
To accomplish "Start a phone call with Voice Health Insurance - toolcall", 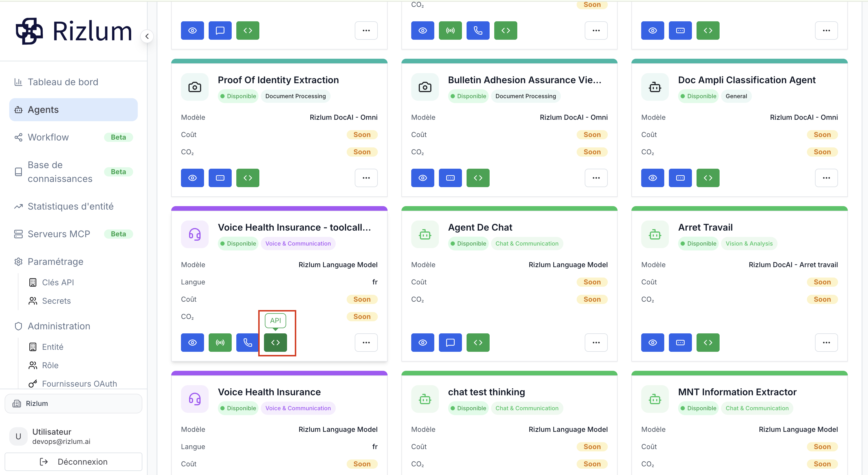I will click(x=248, y=342).
